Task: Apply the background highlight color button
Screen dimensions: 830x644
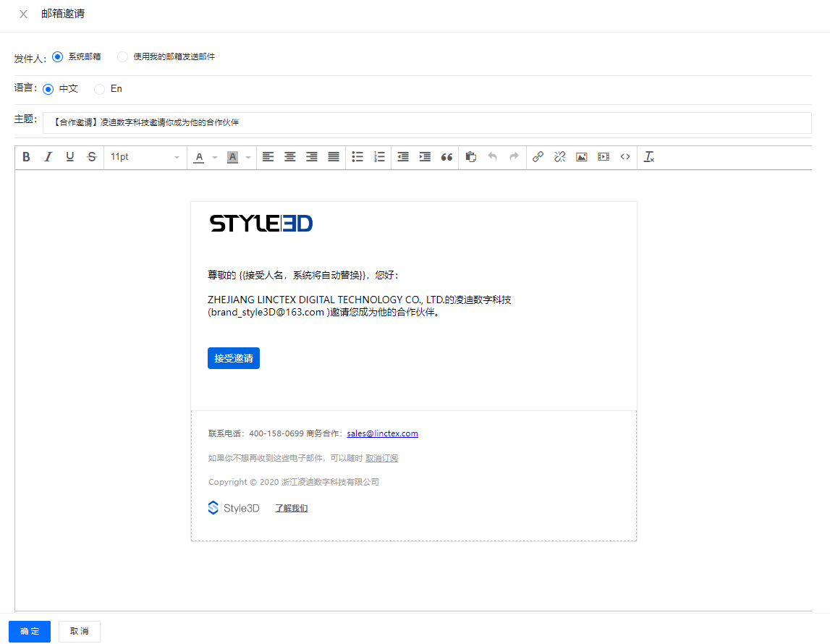Action: click(x=232, y=157)
